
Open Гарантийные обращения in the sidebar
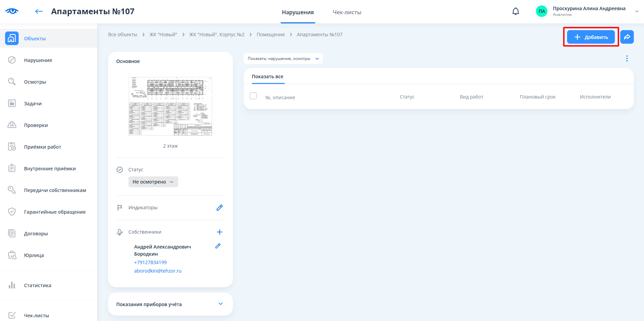(x=55, y=212)
